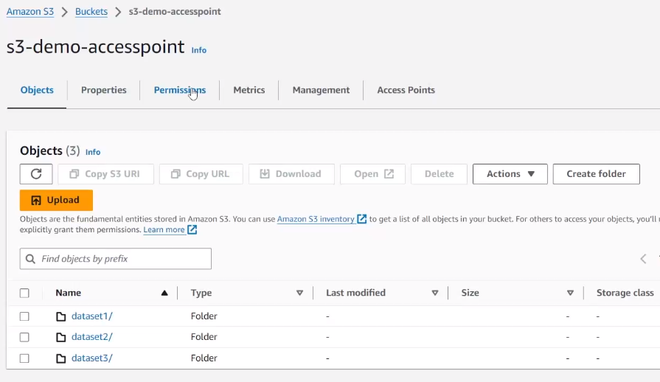The image size is (660, 382).
Task: Click the Storage class column header
Action: (x=625, y=293)
